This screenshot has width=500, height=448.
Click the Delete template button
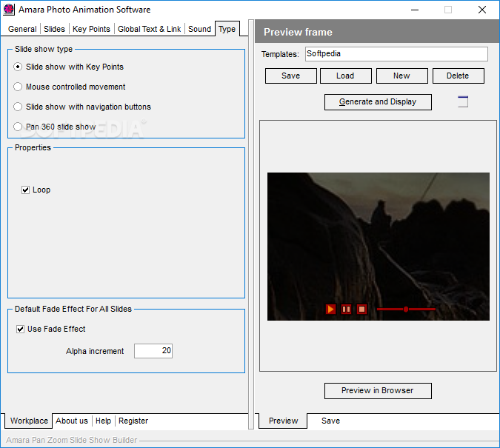pyautogui.click(x=459, y=76)
